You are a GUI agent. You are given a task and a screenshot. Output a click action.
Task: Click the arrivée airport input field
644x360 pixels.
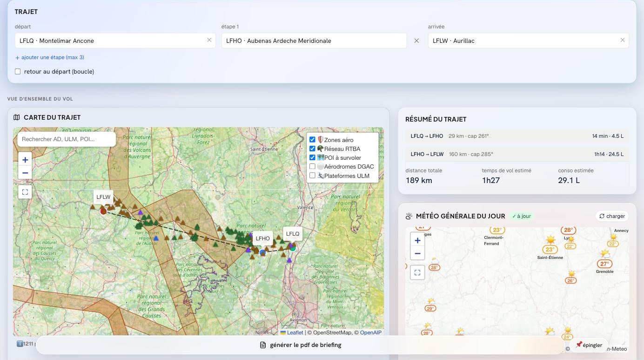(528, 41)
